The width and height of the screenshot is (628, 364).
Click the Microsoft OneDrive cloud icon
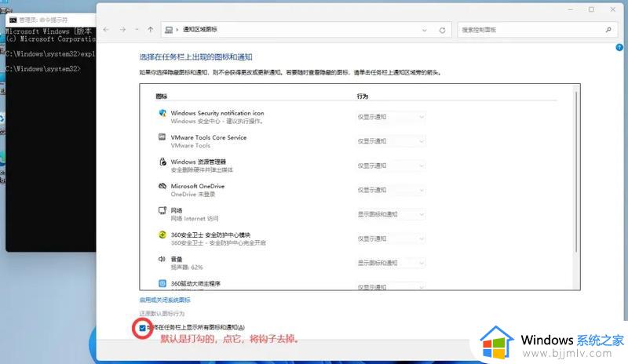coord(162,186)
